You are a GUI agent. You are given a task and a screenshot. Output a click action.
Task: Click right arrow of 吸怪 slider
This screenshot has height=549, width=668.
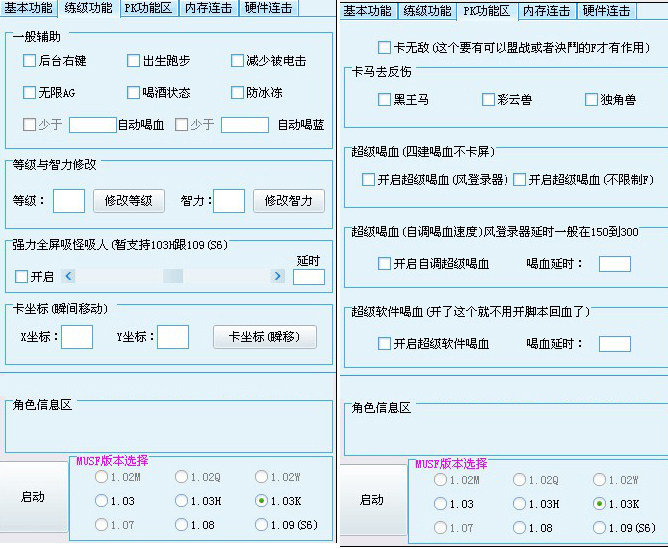point(277,276)
